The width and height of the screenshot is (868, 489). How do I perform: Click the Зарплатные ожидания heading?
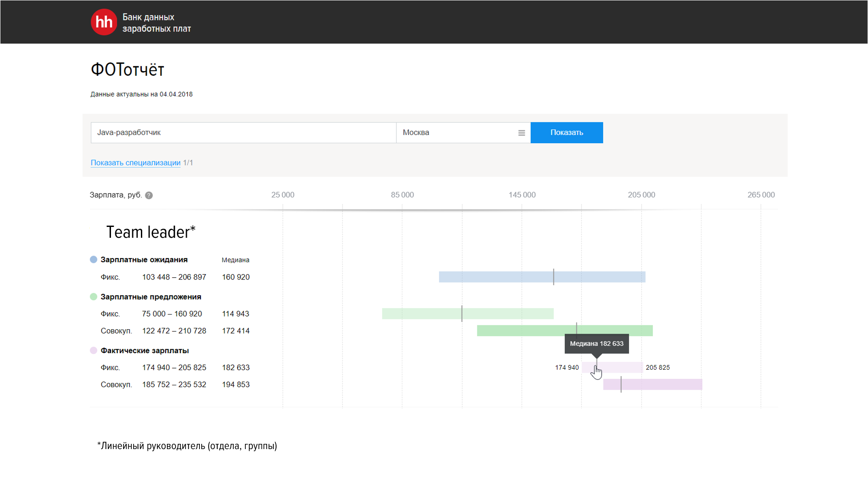point(144,259)
